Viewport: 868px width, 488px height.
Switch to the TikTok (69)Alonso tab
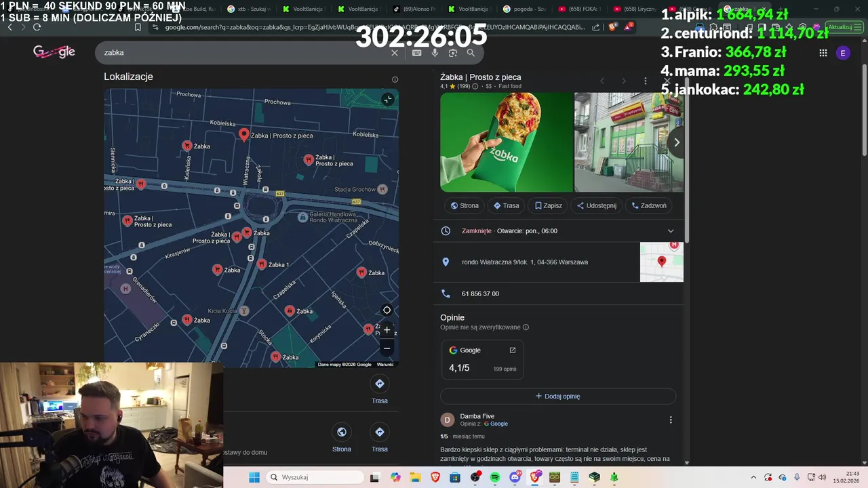[414, 9]
